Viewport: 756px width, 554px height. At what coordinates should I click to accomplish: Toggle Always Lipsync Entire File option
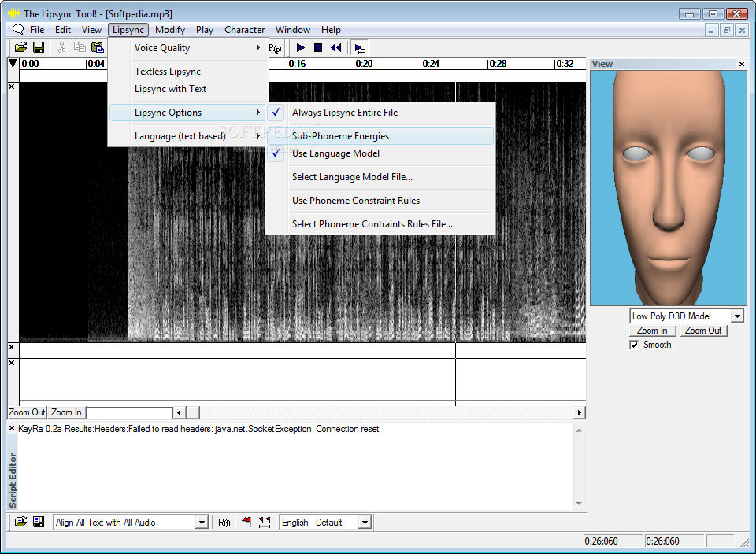(x=380, y=113)
